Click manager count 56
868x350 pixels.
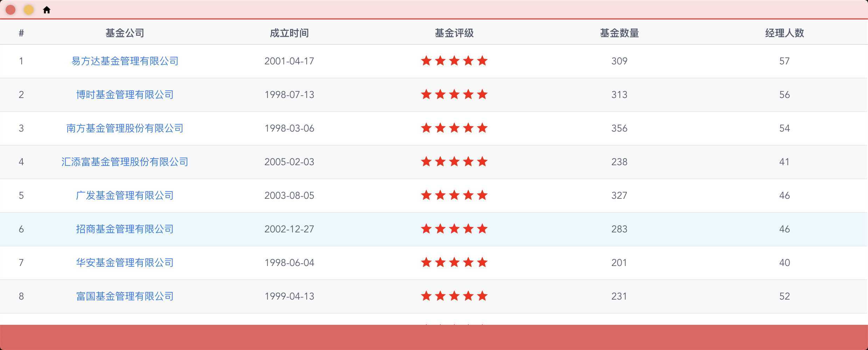coord(785,94)
